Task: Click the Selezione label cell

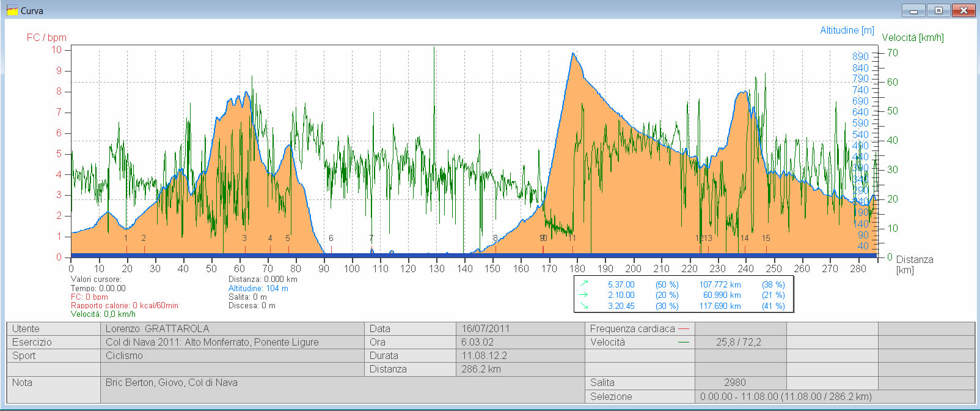Action: point(640,396)
